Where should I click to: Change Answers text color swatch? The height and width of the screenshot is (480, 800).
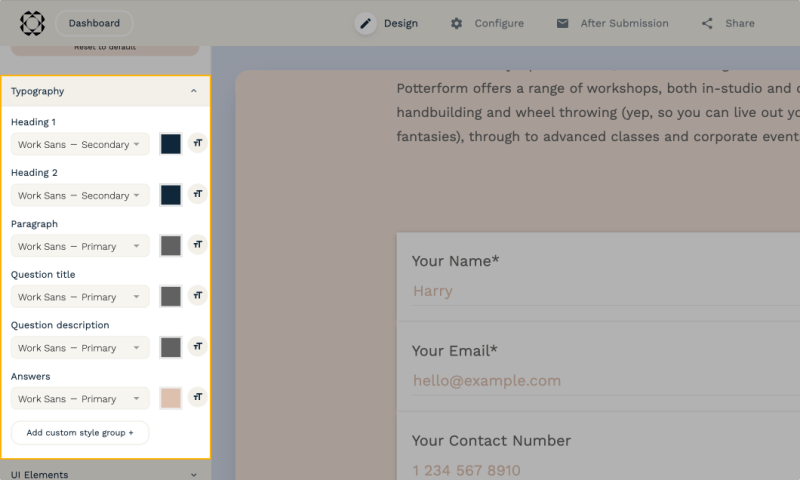(170, 398)
